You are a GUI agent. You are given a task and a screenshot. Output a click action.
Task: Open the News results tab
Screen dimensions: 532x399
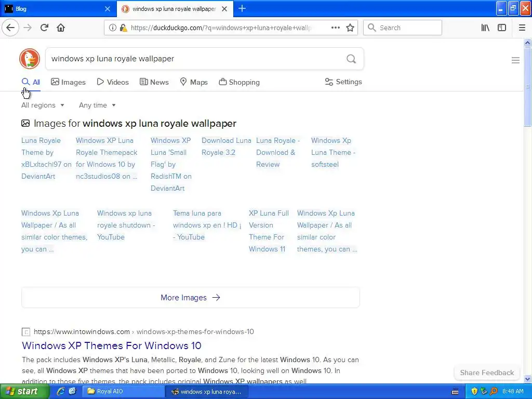[x=154, y=82]
